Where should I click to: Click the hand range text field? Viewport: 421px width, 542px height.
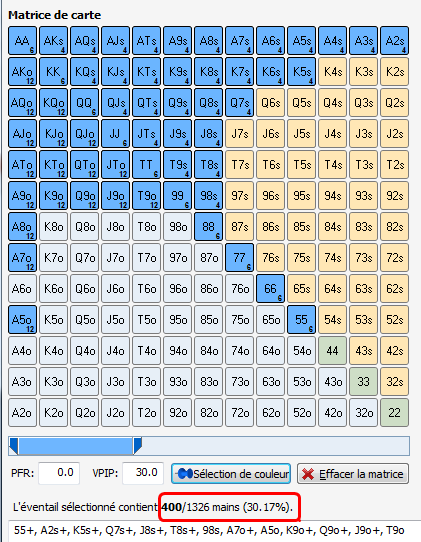(214, 531)
